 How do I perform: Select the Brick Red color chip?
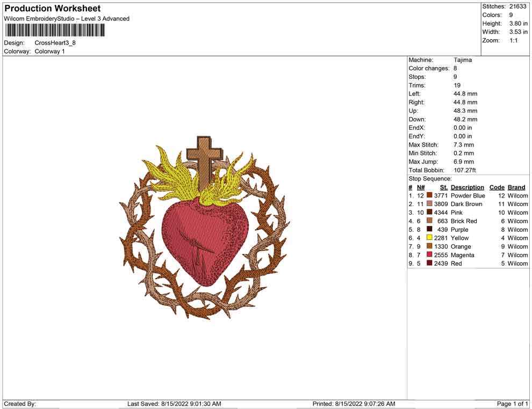pos(428,221)
